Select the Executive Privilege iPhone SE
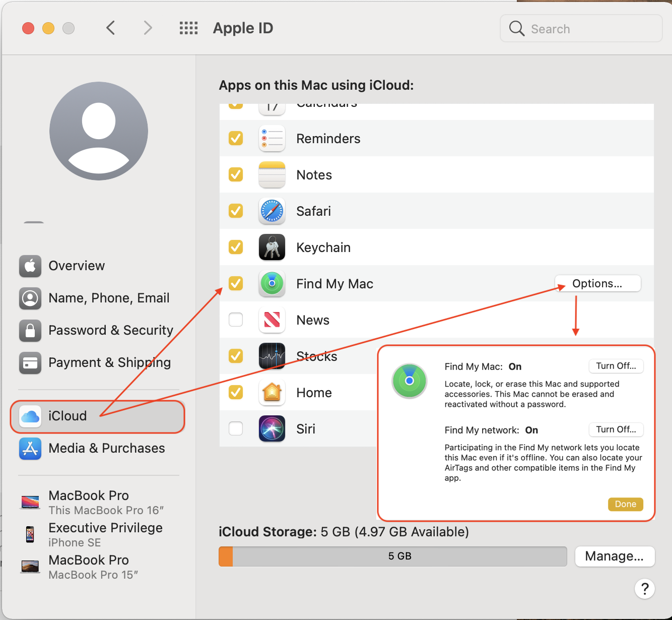 (x=98, y=535)
